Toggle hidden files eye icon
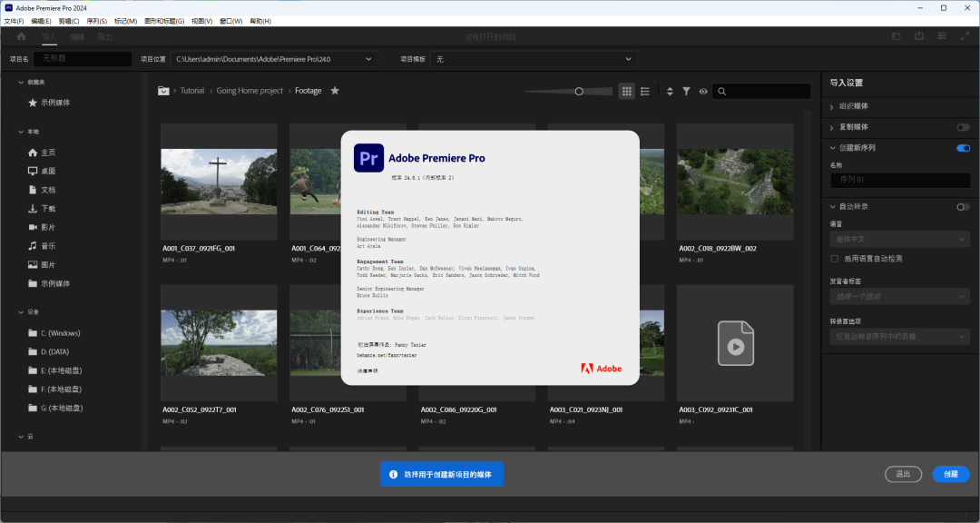The image size is (980, 523). point(703,92)
